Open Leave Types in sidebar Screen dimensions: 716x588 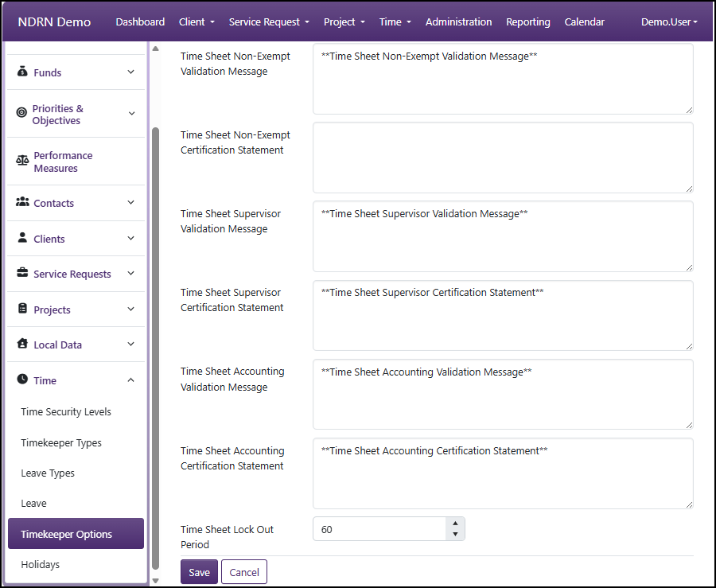click(x=48, y=473)
